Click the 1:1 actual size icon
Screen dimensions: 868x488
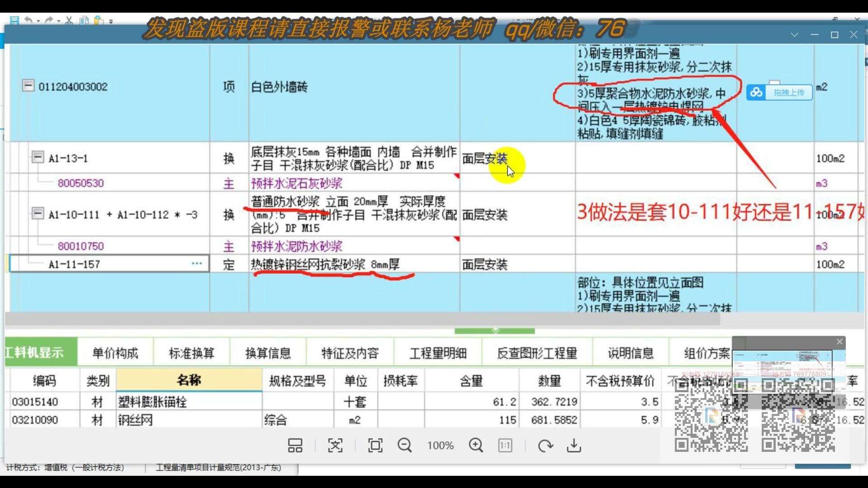505,446
